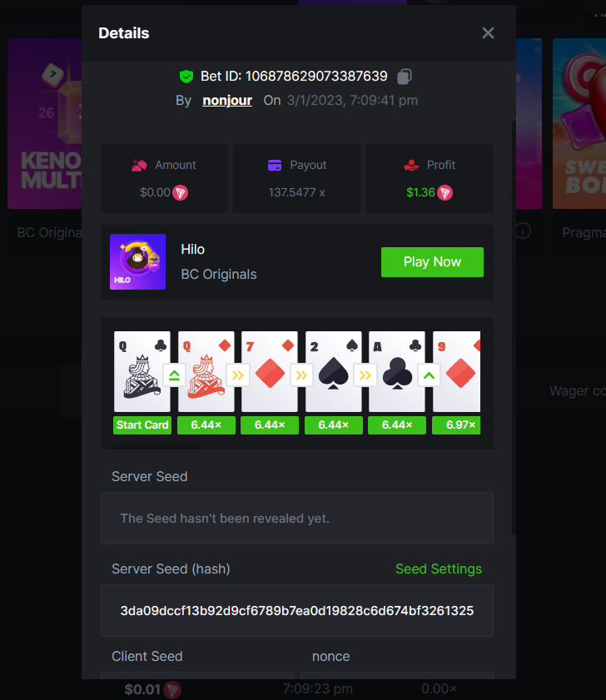Click the higher-or-same arrow after start card
Image resolution: width=606 pixels, height=700 pixels.
click(174, 375)
